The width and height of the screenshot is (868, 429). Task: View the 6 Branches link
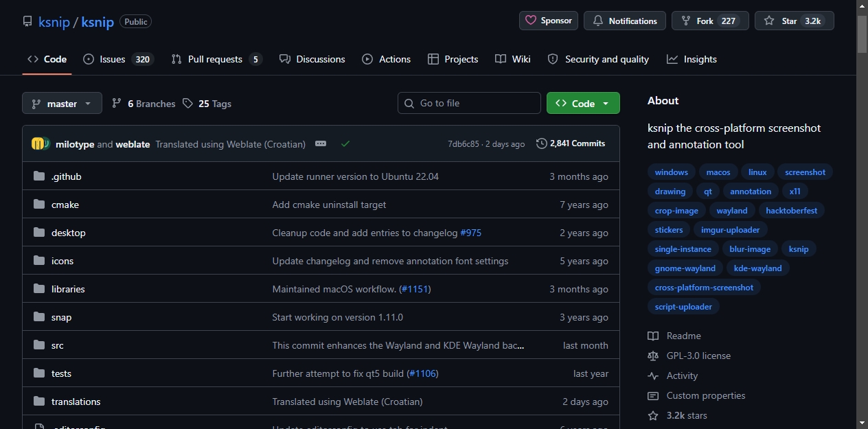tap(144, 104)
